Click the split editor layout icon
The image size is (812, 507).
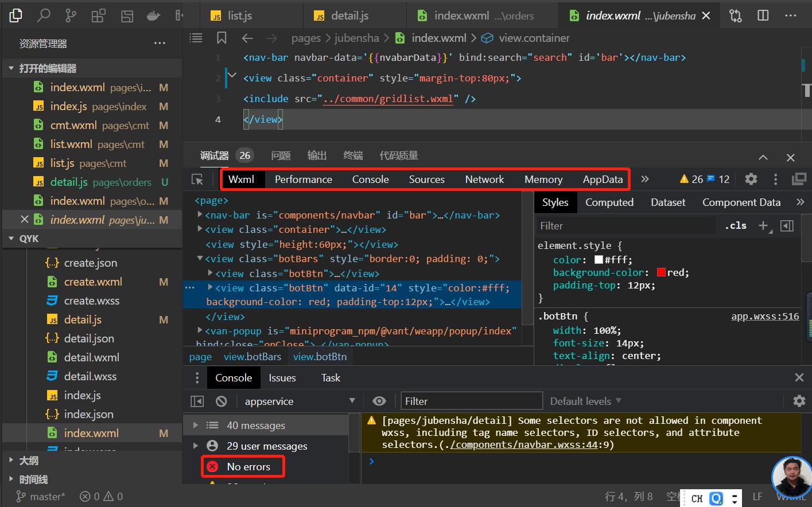pyautogui.click(x=763, y=15)
